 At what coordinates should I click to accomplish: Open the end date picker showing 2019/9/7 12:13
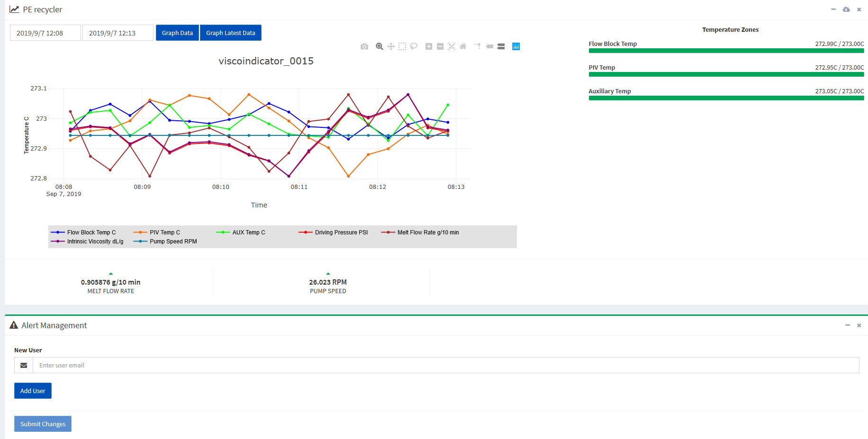click(x=118, y=32)
